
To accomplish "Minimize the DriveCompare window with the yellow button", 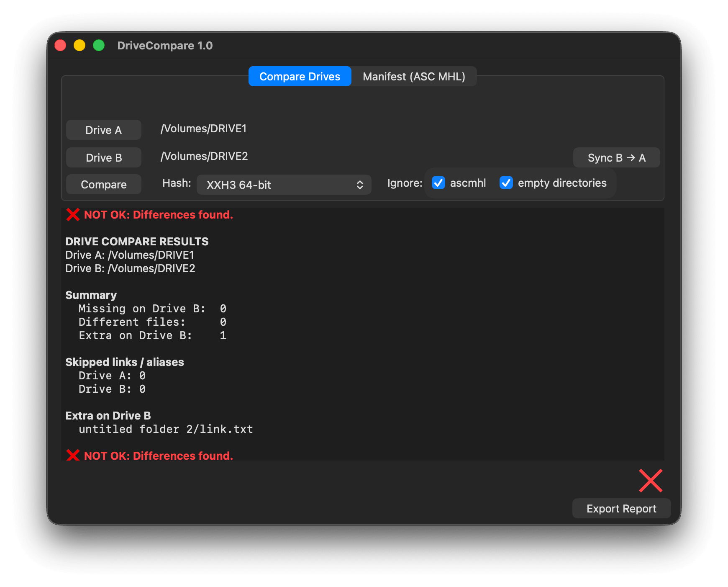I will (x=79, y=45).
